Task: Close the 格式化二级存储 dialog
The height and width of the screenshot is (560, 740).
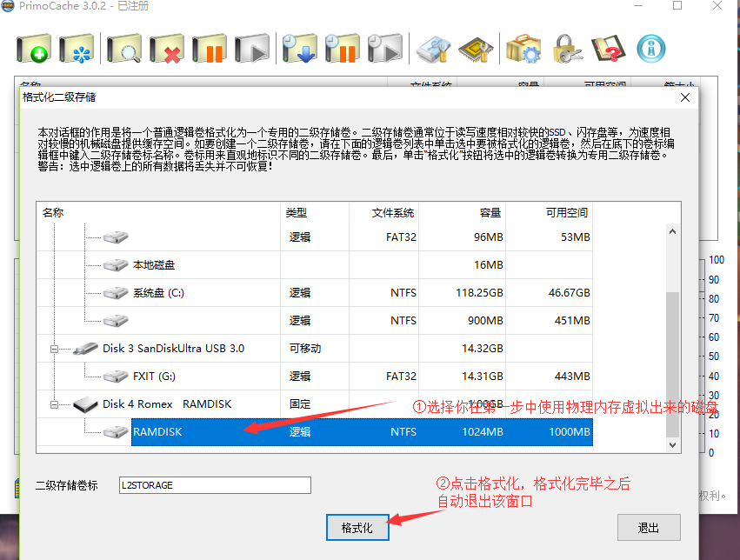Action: click(x=685, y=97)
